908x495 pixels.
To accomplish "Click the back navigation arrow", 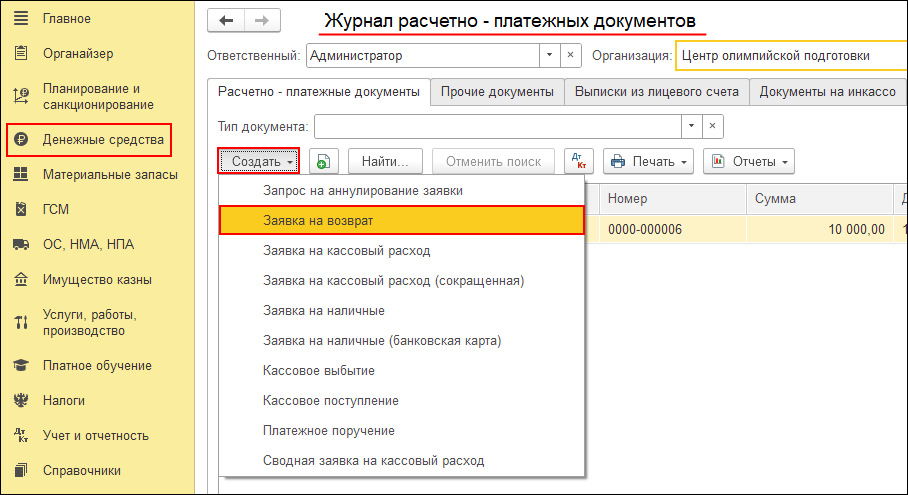I will [226, 21].
